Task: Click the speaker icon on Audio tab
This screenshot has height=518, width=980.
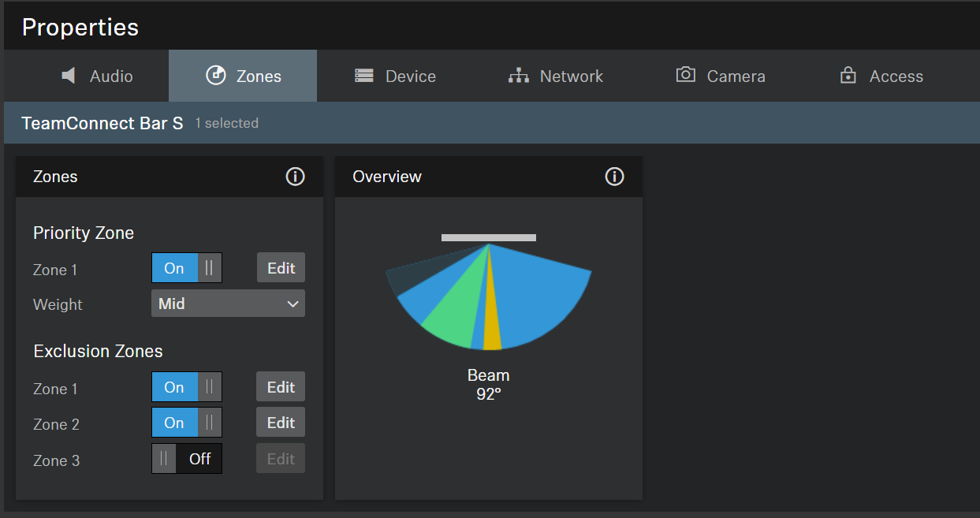Action: pyautogui.click(x=69, y=76)
